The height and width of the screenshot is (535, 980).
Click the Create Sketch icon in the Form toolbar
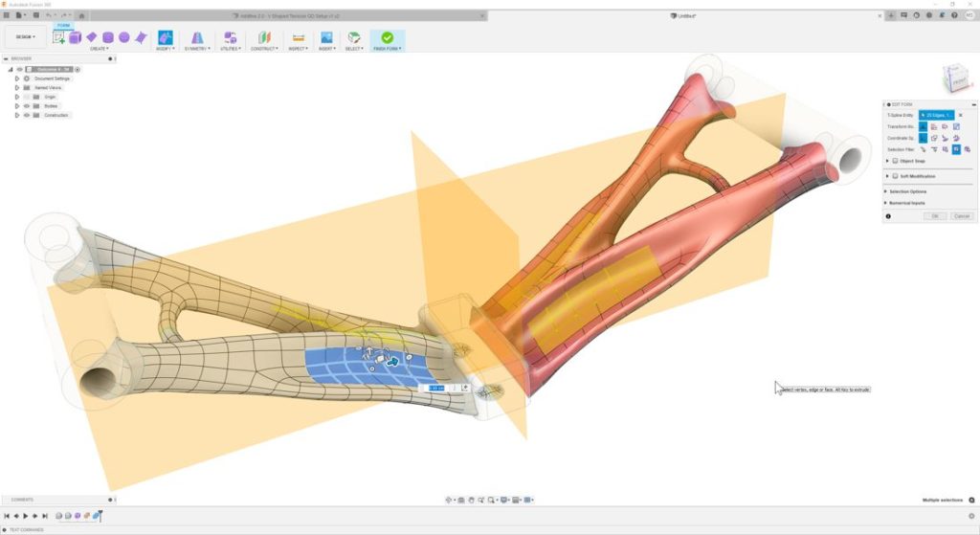pos(58,37)
